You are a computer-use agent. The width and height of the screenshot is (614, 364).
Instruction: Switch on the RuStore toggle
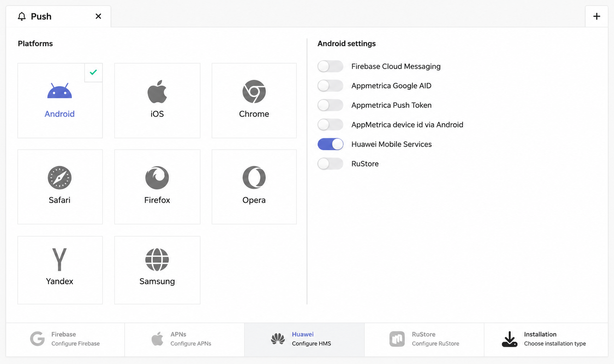[x=330, y=164]
